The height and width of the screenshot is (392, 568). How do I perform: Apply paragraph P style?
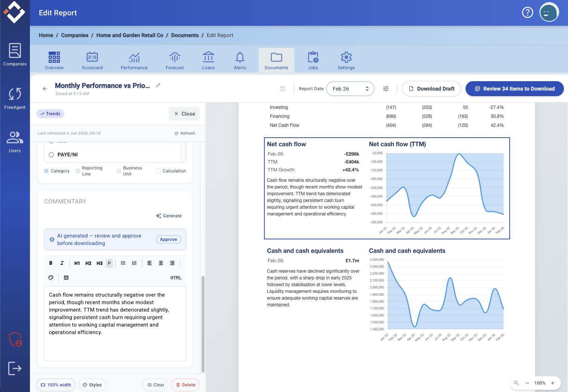coord(109,263)
